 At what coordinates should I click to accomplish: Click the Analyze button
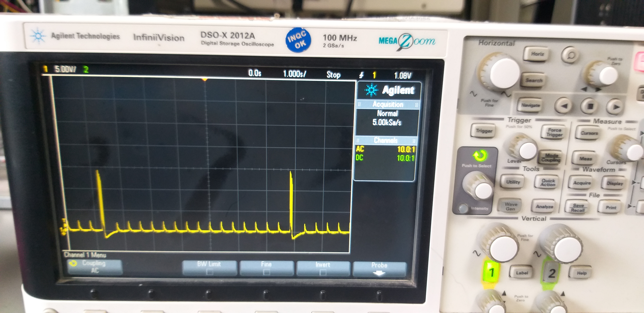[544, 207]
